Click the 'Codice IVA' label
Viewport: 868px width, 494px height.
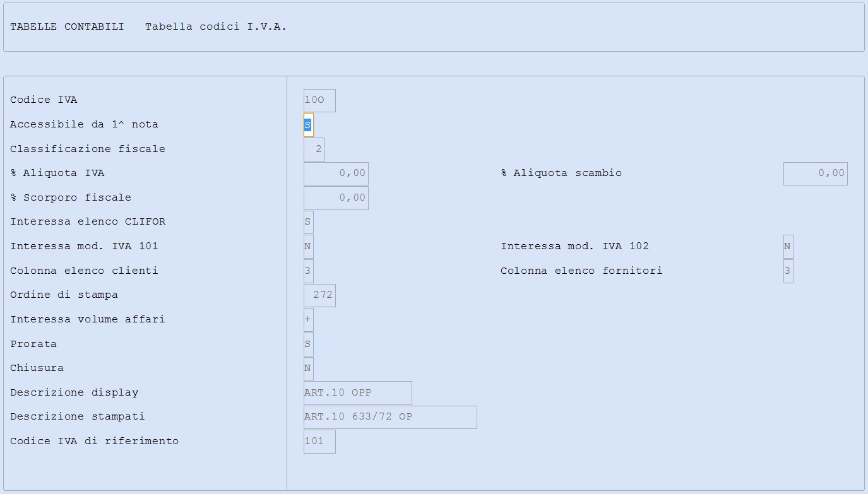pos(44,100)
